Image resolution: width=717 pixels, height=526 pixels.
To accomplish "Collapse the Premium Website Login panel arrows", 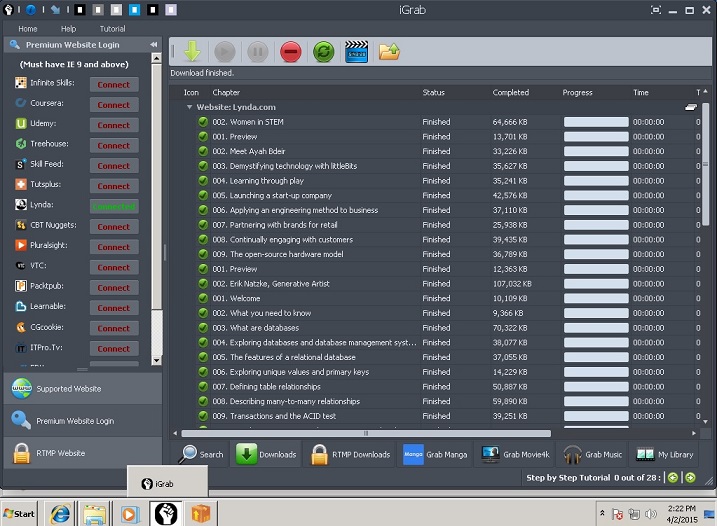I will 154,44.
